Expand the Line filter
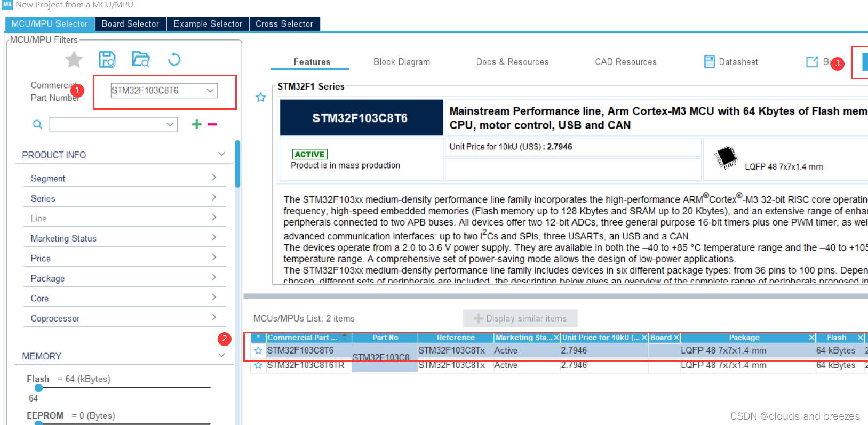Screen dimensions: 868x425 pos(214,217)
